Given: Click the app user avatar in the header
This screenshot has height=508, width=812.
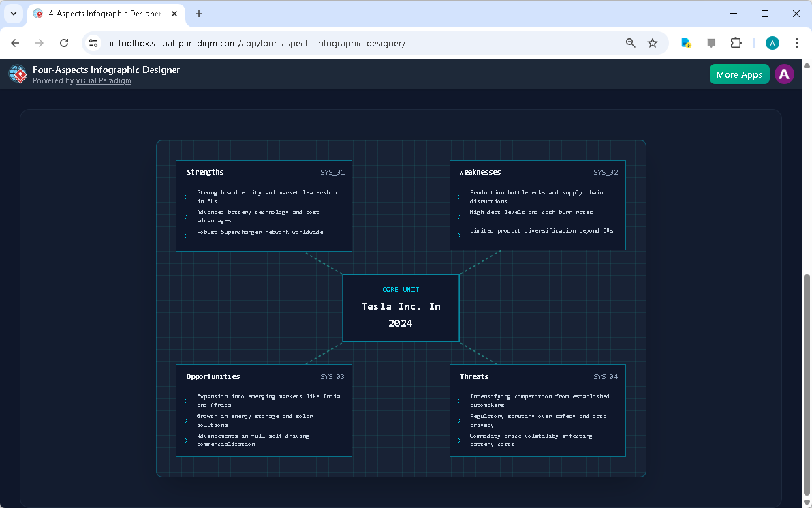Looking at the screenshot, I should tap(784, 74).
